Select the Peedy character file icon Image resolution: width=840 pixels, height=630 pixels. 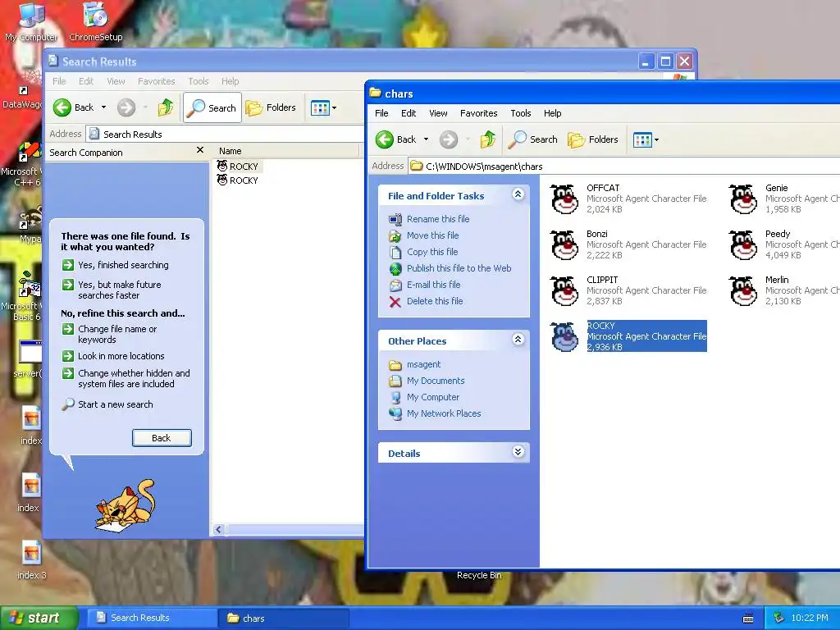(743, 244)
